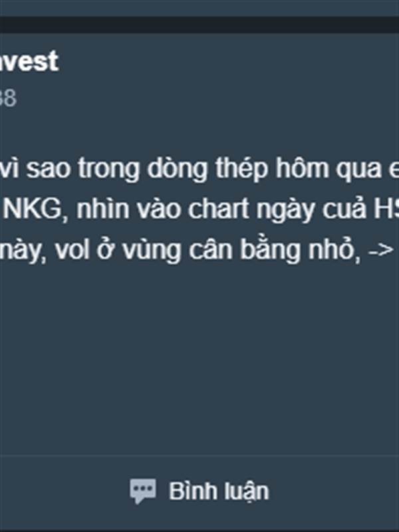Click the word "dòng" in first line

[x=177, y=169]
